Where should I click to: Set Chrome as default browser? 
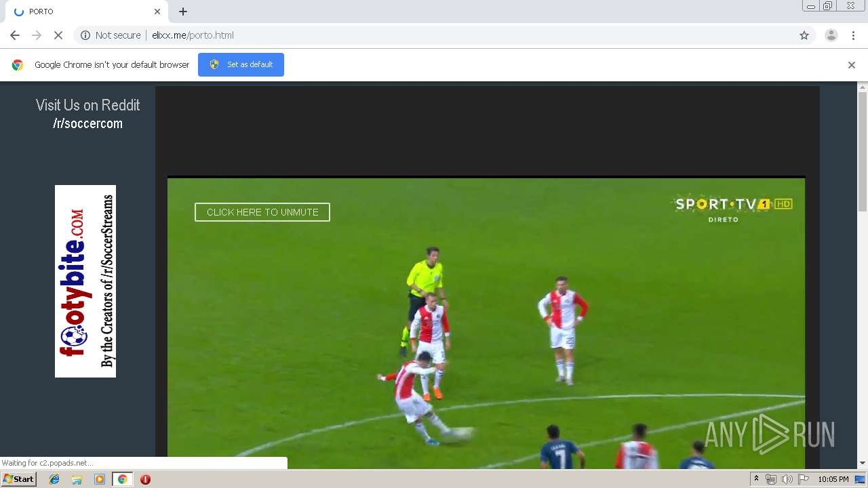coord(241,64)
